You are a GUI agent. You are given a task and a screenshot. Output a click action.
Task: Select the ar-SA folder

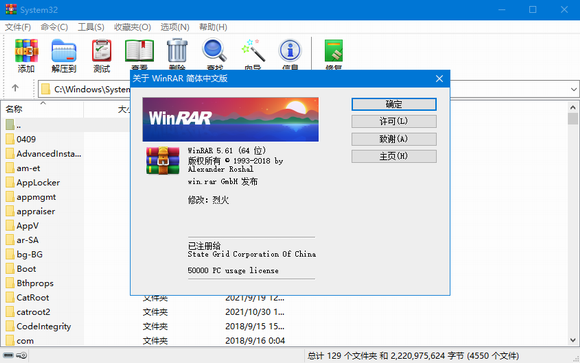point(23,240)
